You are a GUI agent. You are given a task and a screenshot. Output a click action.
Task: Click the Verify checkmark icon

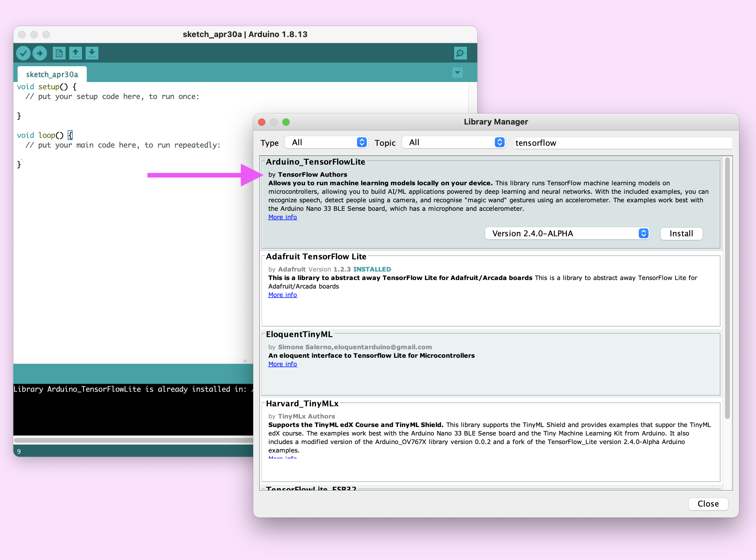pos(23,53)
